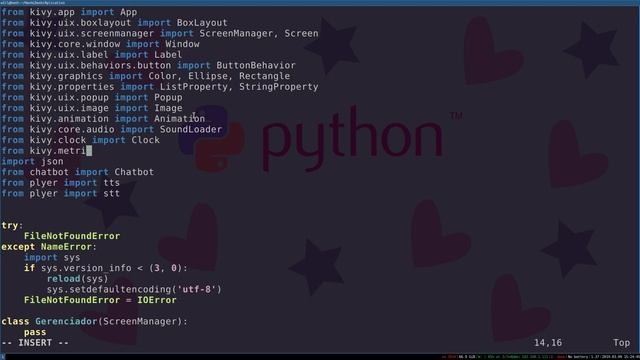Click 'FileNotFoundError' under the try statement
The width and height of the screenshot is (640, 360).
point(72,236)
